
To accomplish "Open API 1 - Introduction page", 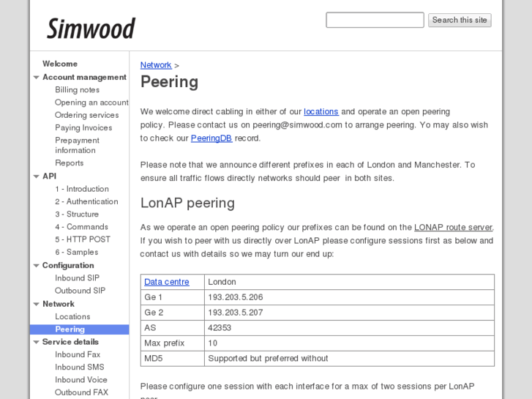I will click(x=82, y=189).
